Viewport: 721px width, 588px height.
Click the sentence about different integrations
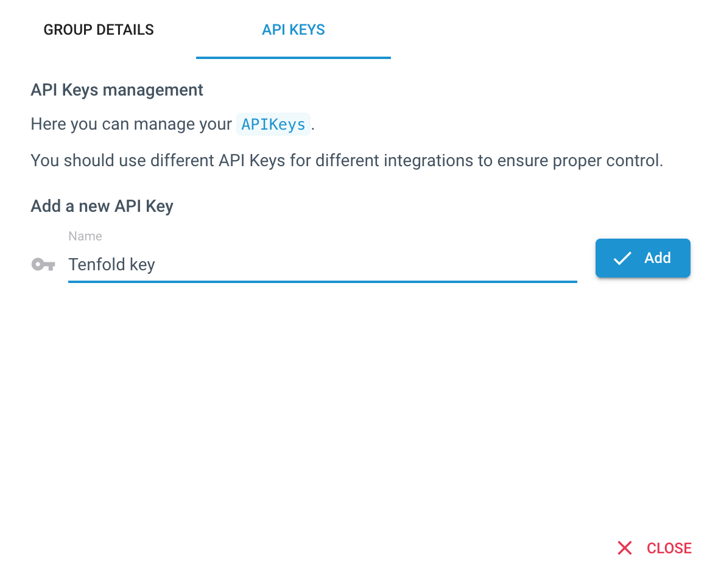tap(346, 161)
